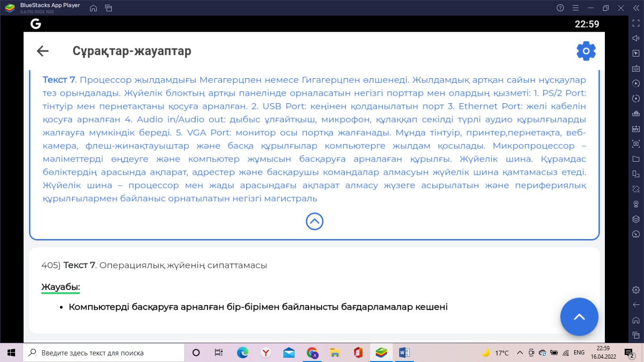The width and height of the screenshot is (644, 362).
Task: Open the blue gear settings icon
Action: click(x=586, y=51)
